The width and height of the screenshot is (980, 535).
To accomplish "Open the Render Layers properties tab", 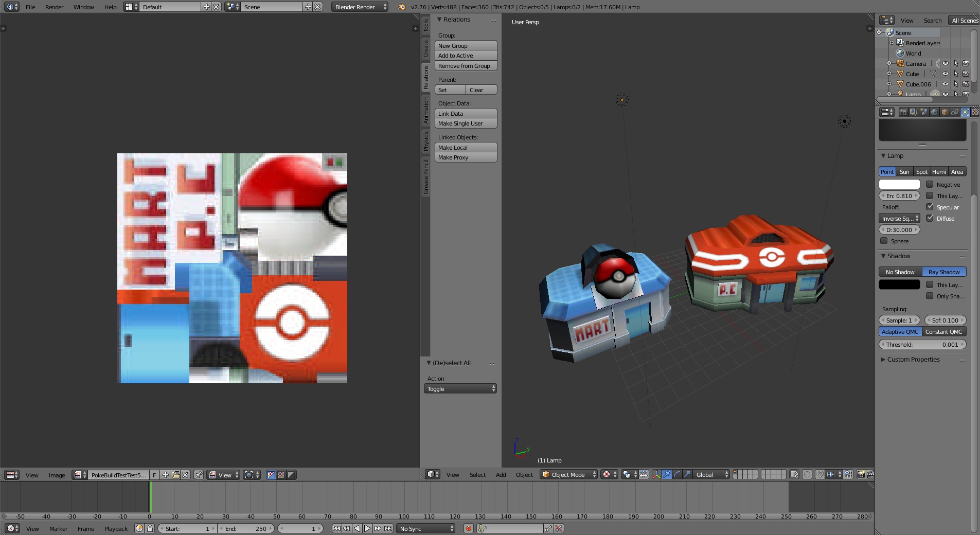I will pos(914,112).
